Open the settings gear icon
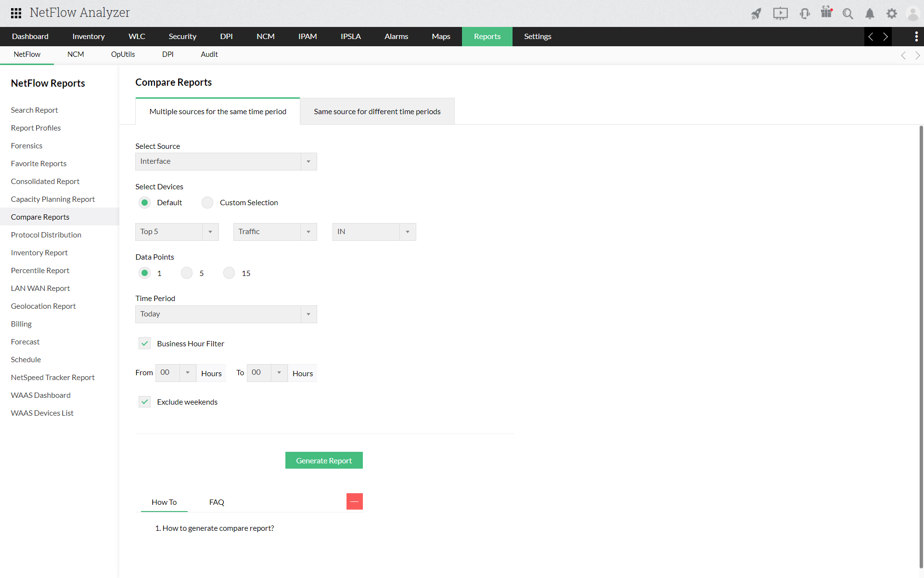Viewport: 924px width, 578px height. pos(891,13)
